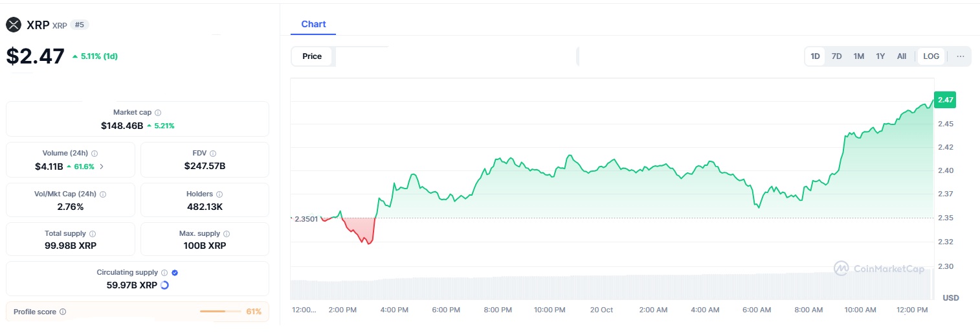Click the FDV info icon

pos(213,154)
